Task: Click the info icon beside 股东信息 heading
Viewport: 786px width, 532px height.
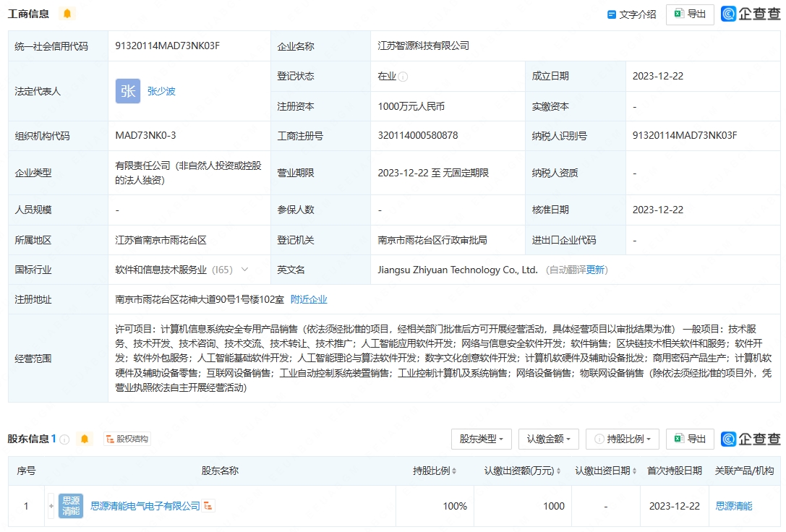Action: pos(64,439)
